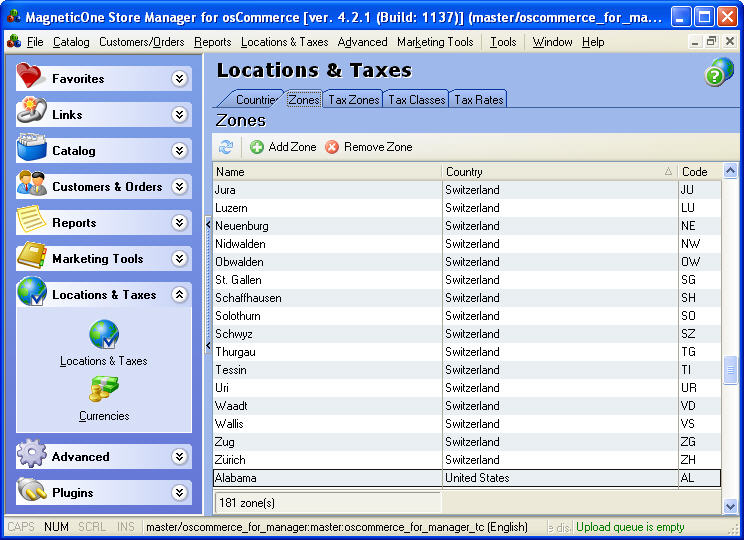Expand the Favorites panel chevron
Screen dimensions: 744x540
click(179, 78)
